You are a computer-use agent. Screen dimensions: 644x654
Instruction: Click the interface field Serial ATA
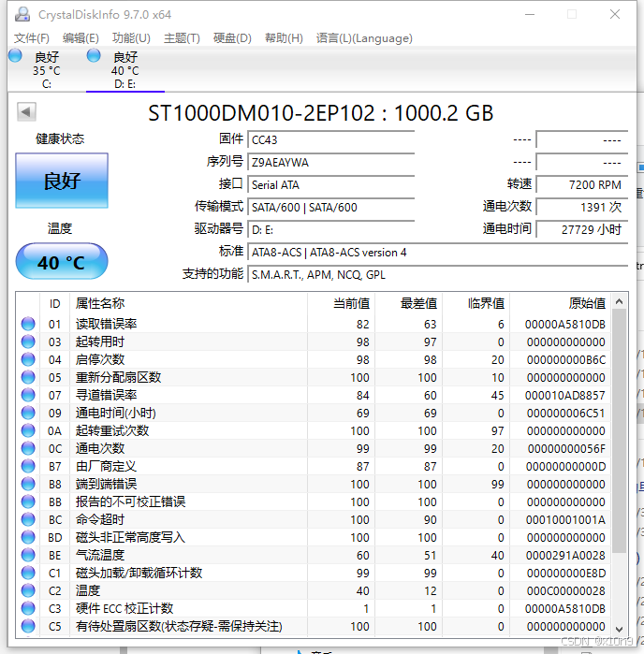331,184
